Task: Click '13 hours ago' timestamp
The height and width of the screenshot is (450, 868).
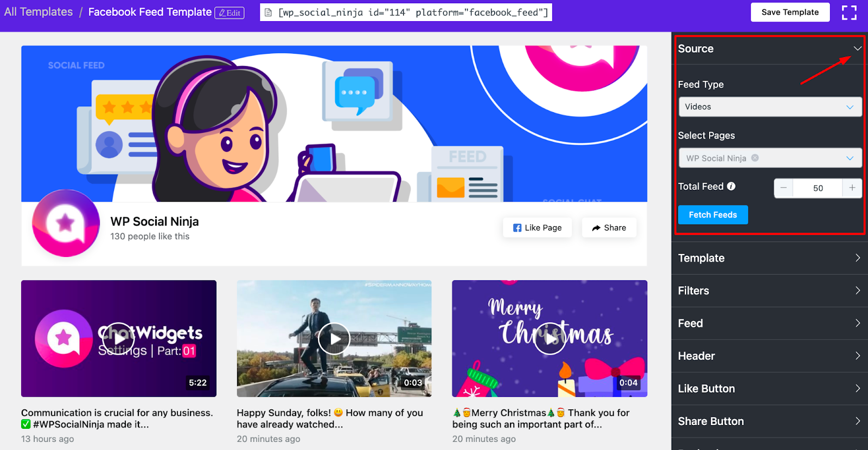Action: (x=48, y=439)
